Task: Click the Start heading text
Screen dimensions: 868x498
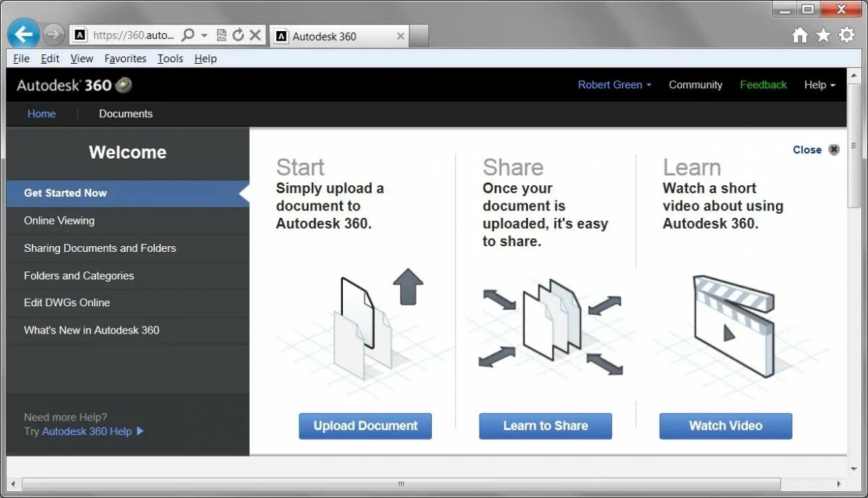Action: pyautogui.click(x=300, y=167)
